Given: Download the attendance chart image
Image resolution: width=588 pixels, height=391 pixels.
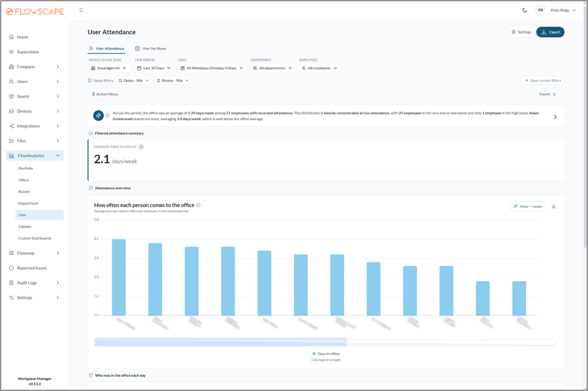Looking at the screenshot, I should coord(554,207).
